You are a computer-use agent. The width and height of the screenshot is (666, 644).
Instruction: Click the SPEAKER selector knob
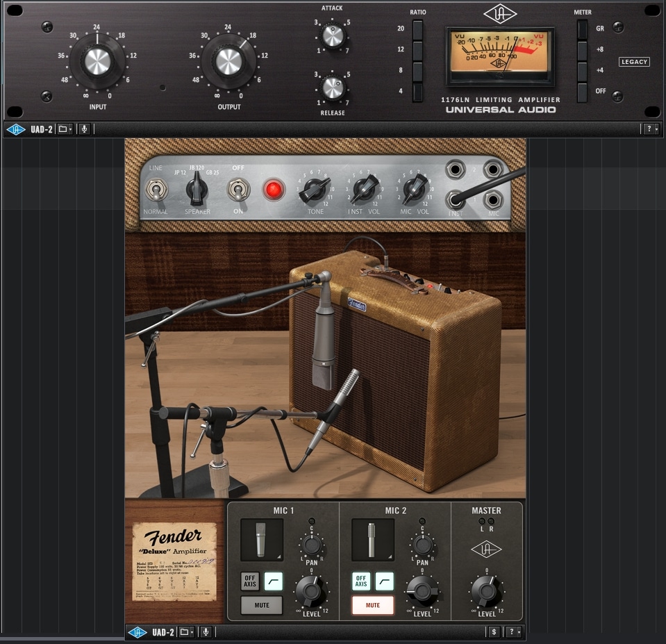coord(197,190)
